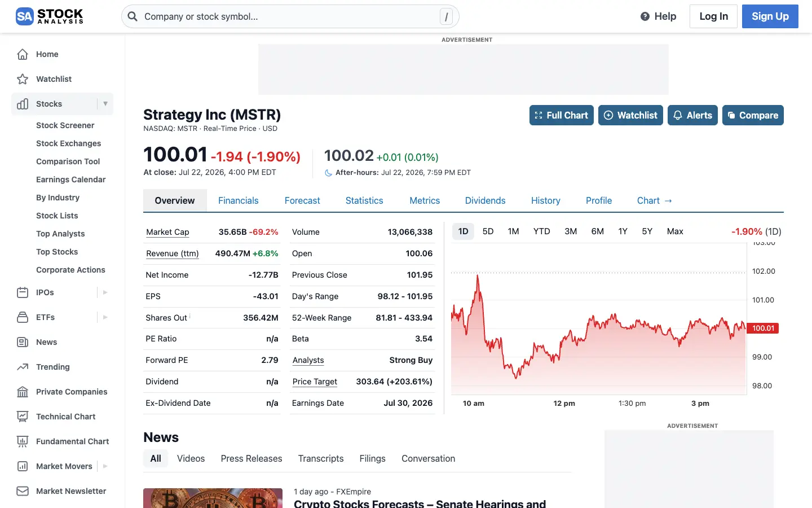Click the after-hours moon icon

328,173
